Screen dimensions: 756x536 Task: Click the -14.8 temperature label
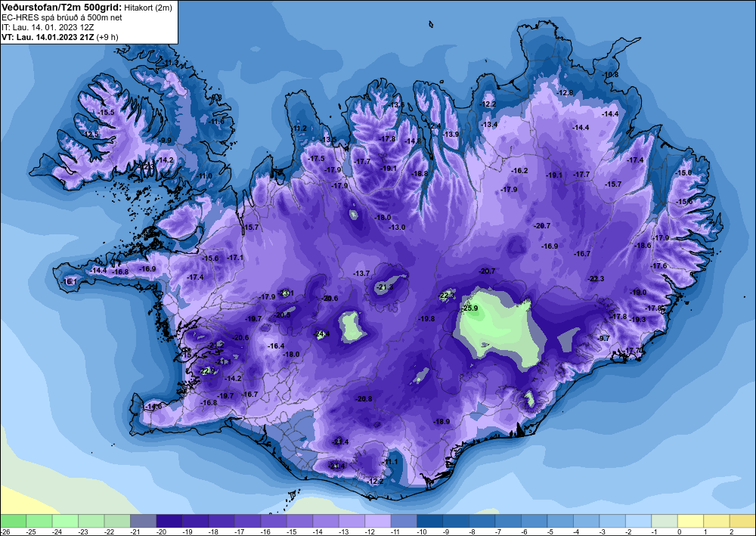coord(413,141)
